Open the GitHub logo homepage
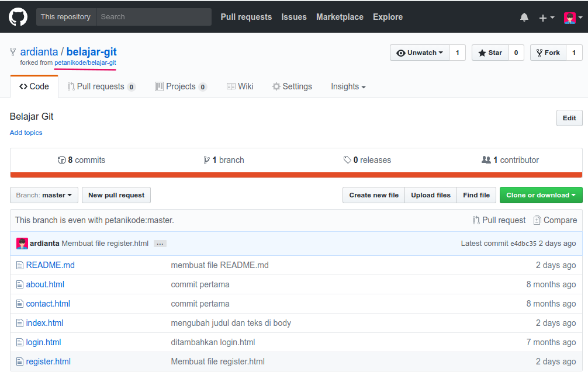This screenshot has width=588, height=372. tap(18, 17)
